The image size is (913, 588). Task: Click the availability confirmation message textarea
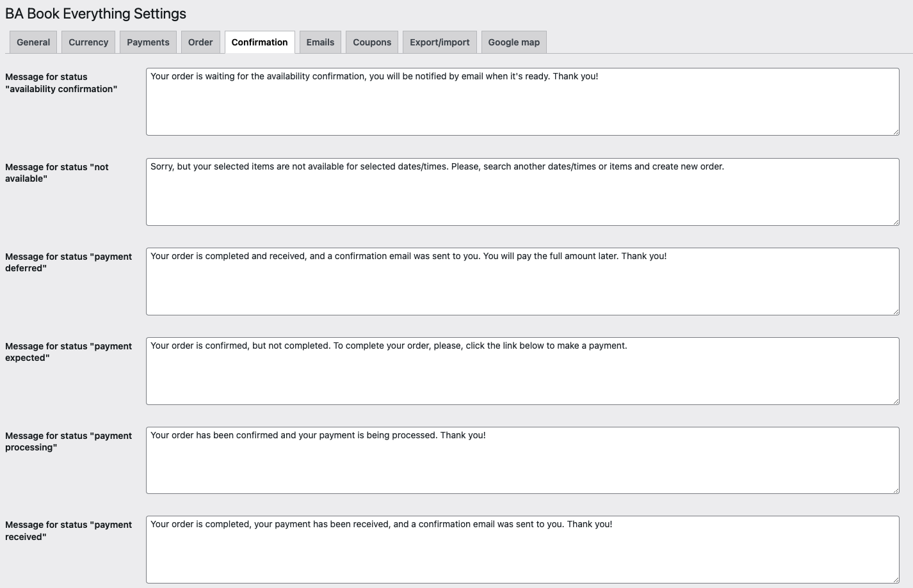pos(522,102)
